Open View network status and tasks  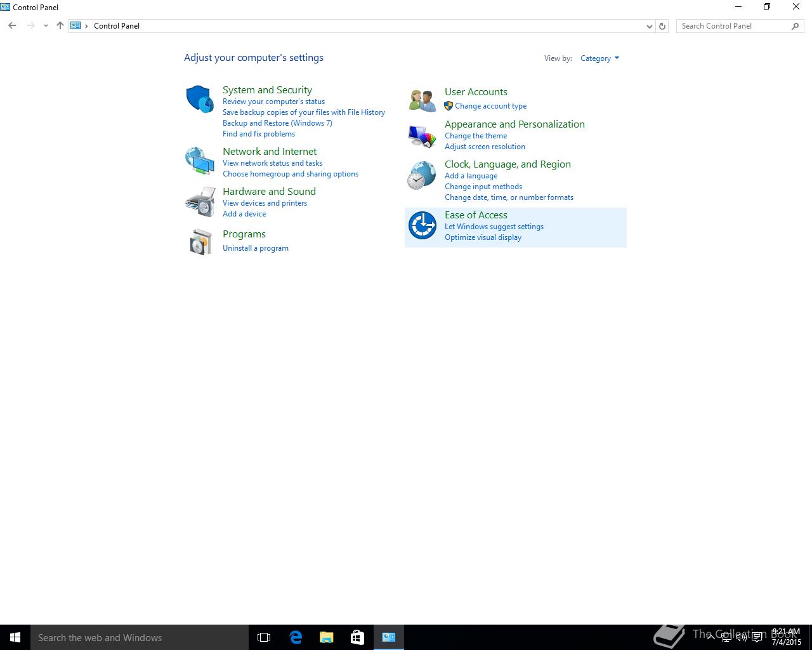[272, 163]
